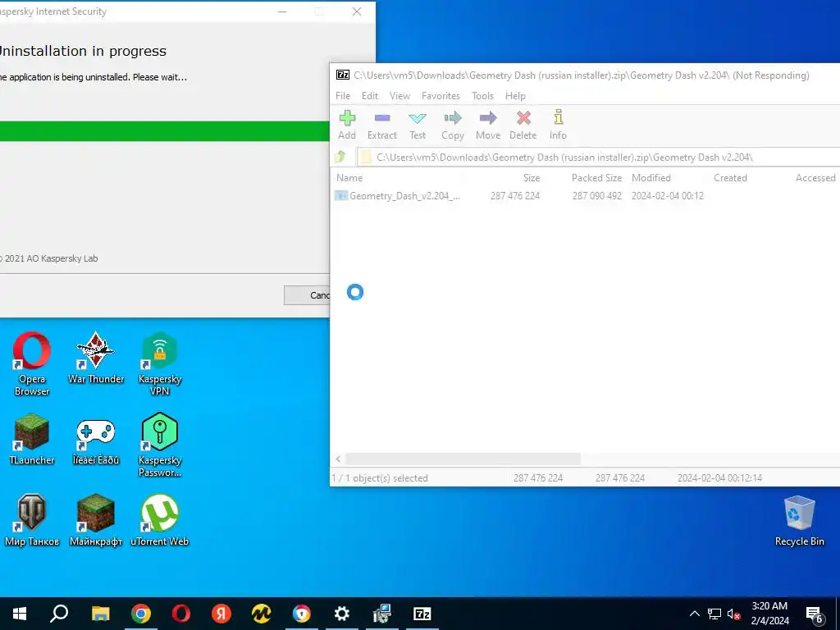This screenshot has height=630, width=840.
Task: Click the 7-Zip horizontal scrollbar thumb
Action: click(x=463, y=459)
